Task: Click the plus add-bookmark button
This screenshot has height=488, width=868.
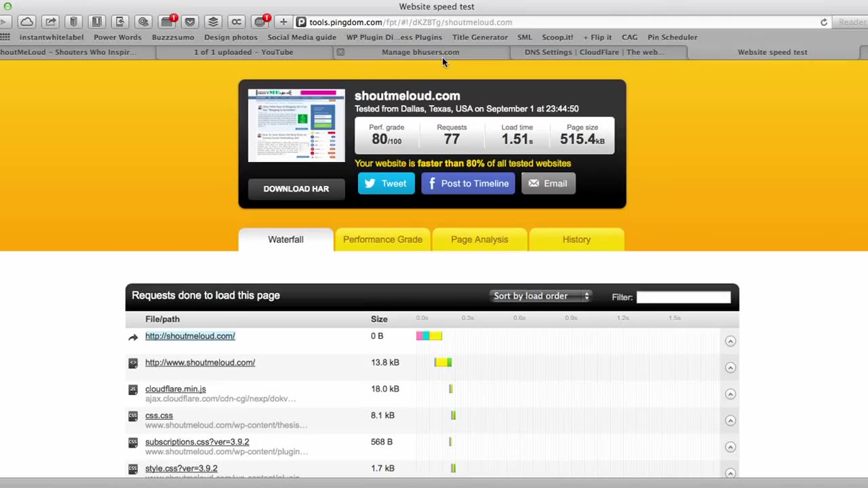Action: click(x=283, y=22)
